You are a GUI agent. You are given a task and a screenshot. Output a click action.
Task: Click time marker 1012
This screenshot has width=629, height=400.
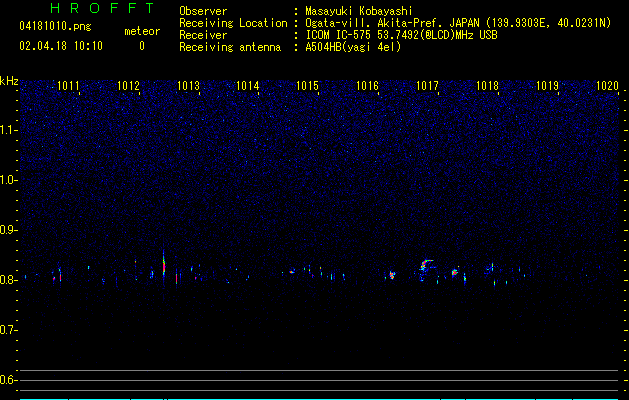128,85
